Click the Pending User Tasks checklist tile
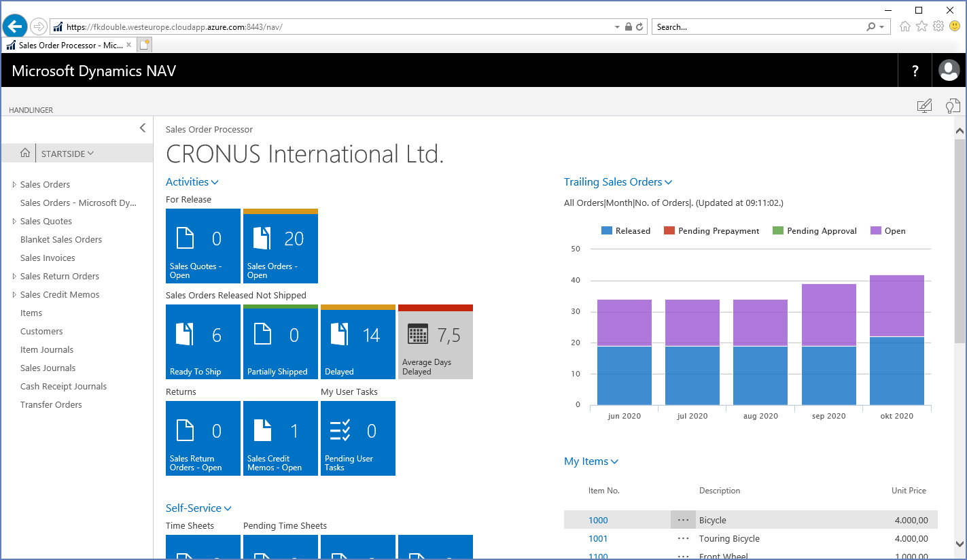 [357, 438]
